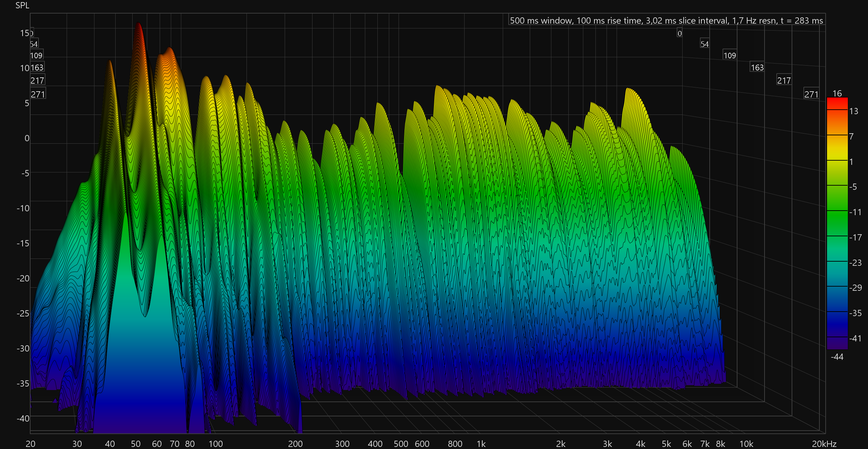Click the waterfall settings info text box
The height and width of the screenshot is (449, 868).
[666, 20]
